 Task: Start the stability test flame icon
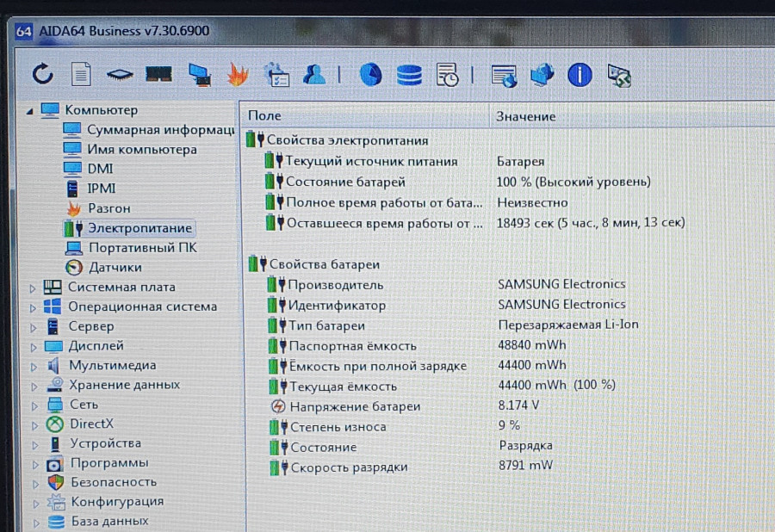point(238,75)
